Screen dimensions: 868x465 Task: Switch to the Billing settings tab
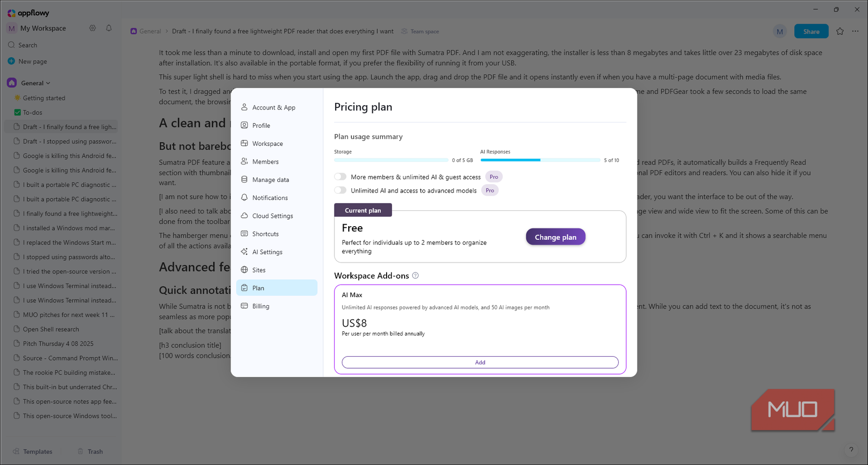260,306
